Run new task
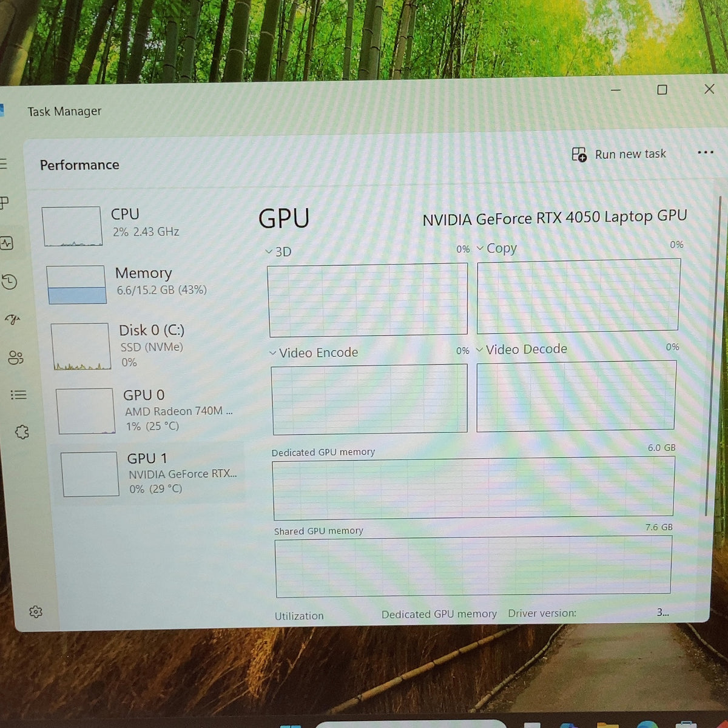This screenshot has width=728, height=728. click(619, 154)
